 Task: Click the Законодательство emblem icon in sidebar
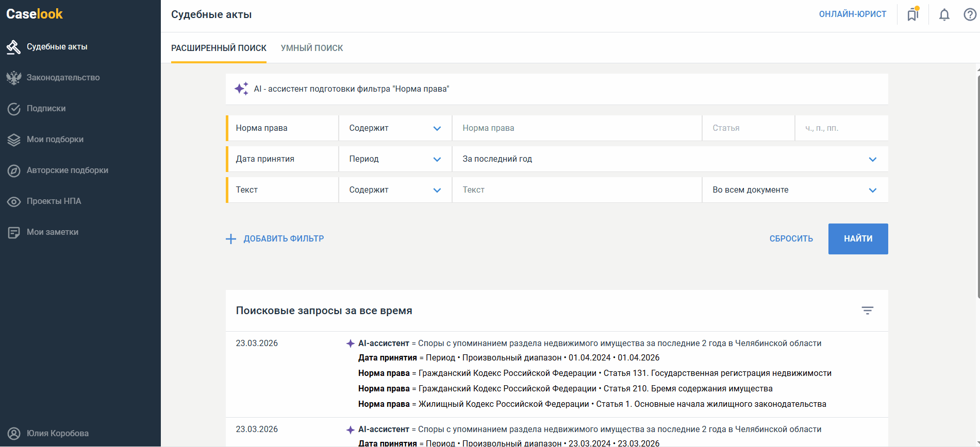[14, 78]
